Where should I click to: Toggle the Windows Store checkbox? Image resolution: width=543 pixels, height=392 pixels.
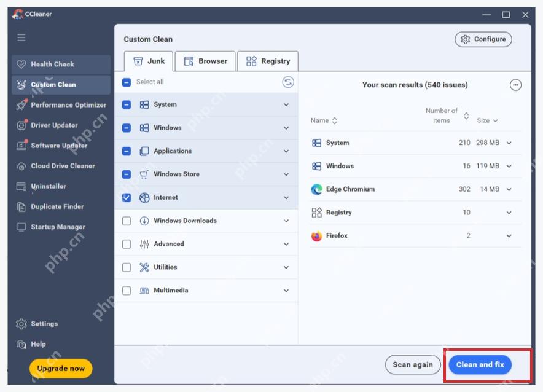[x=127, y=174]
